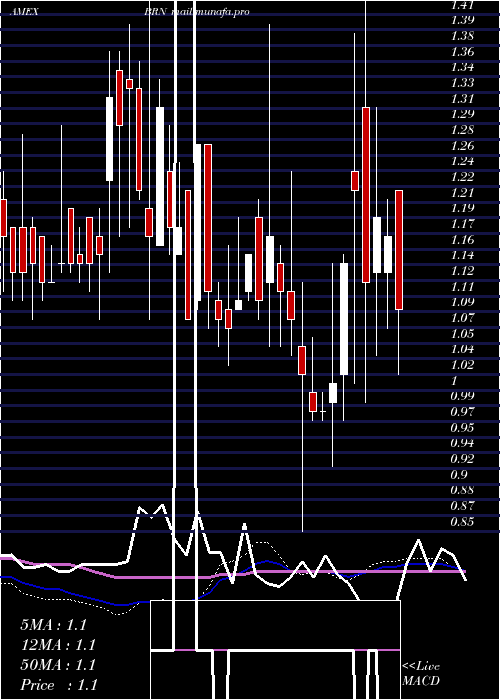Select the 50MA : 1.1 readout
This screenshot has height=700, width=500.
58,665
